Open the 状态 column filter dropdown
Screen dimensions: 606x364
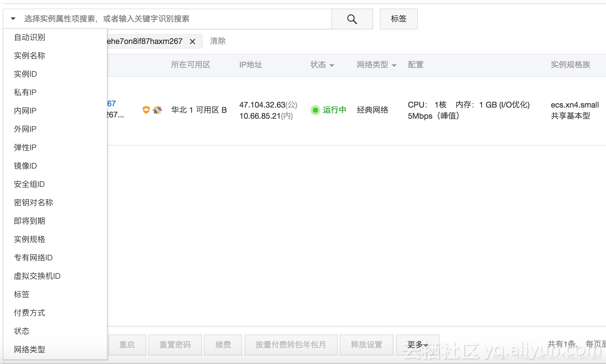pyautogui.click(x=332, y=66)
